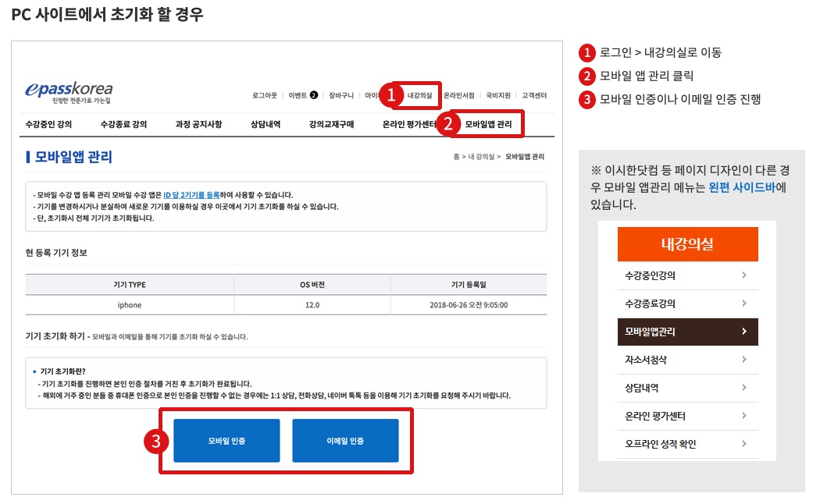Open 국비지원 top link
This screenshot has width=820, height=504.
coord(498,96)
